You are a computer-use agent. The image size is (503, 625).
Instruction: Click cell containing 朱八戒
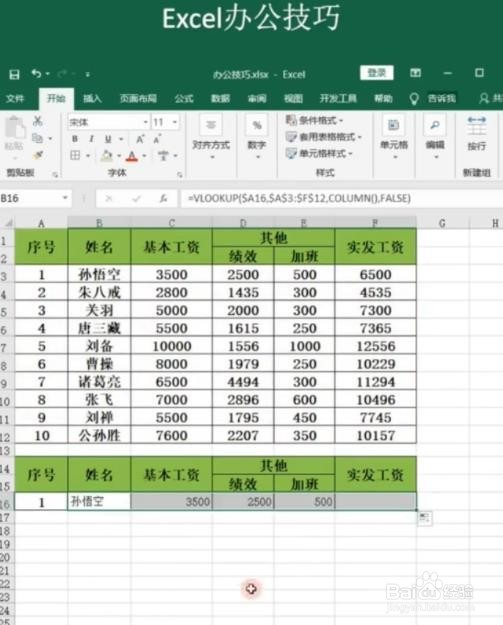point(99,293)
